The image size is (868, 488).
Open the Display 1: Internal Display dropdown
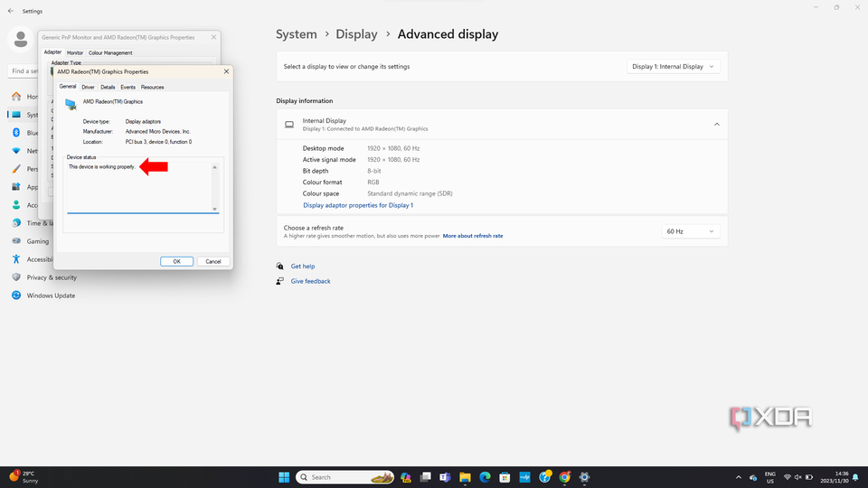tap(675, 66)
